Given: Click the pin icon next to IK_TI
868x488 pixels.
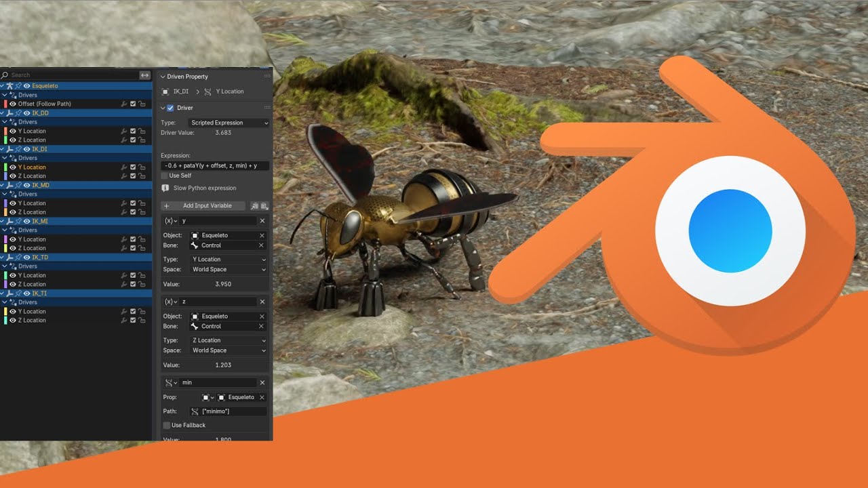Looking at the screenshot, I should tap(19, 293).
